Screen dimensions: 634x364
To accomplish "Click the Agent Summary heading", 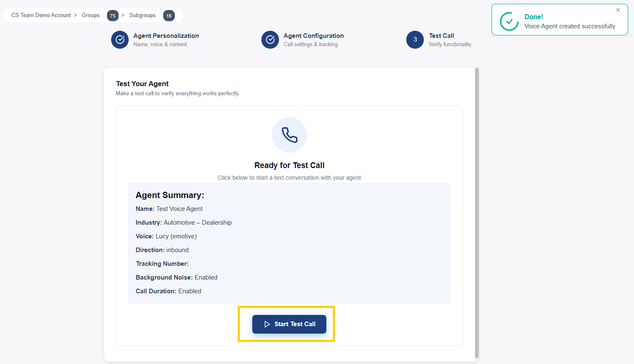I will coord(170,195).
